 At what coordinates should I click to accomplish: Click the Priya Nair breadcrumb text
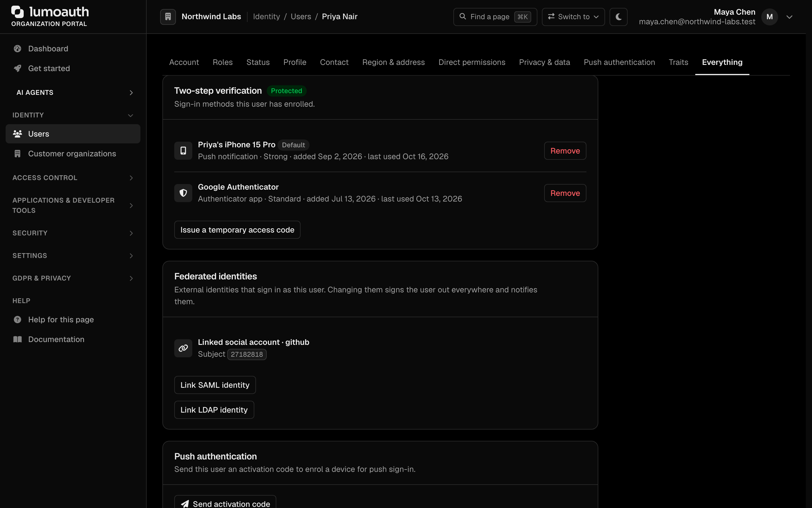click(x=339, y=16)
